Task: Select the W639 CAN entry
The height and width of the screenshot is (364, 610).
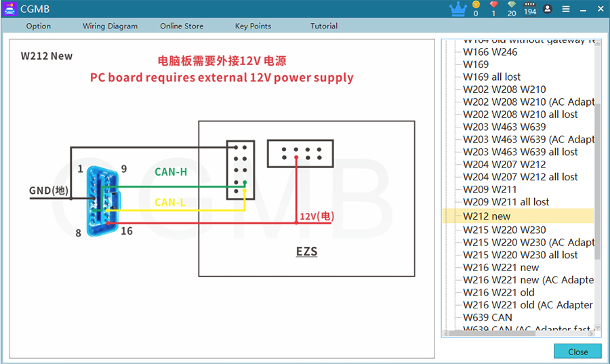Action: coord(487,317)
